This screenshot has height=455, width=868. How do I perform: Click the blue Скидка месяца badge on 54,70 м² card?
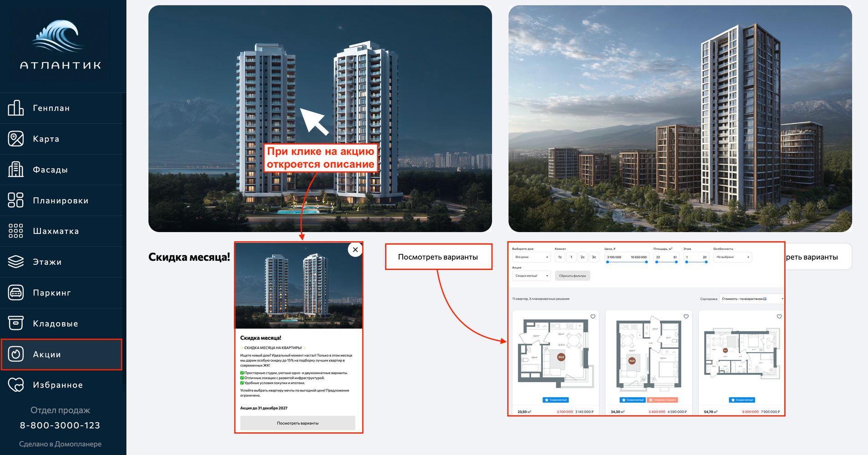[x=742, y=400]
